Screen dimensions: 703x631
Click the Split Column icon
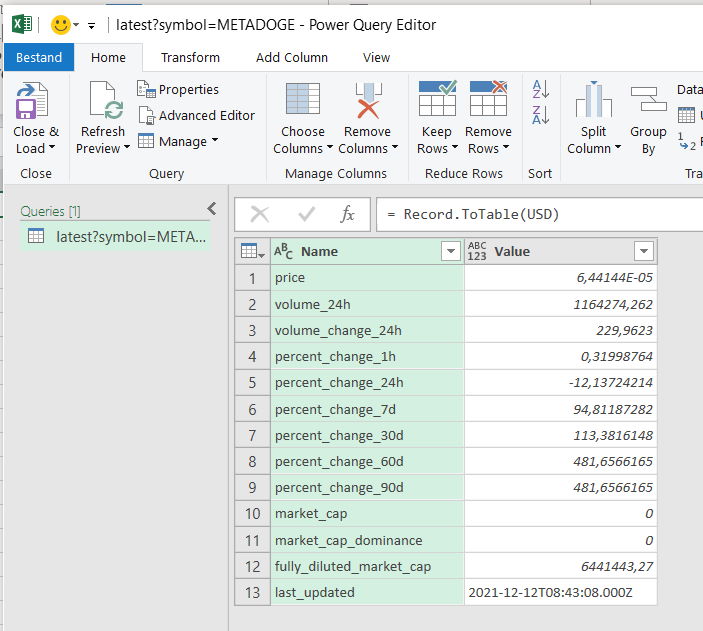[x=594, y=99]
